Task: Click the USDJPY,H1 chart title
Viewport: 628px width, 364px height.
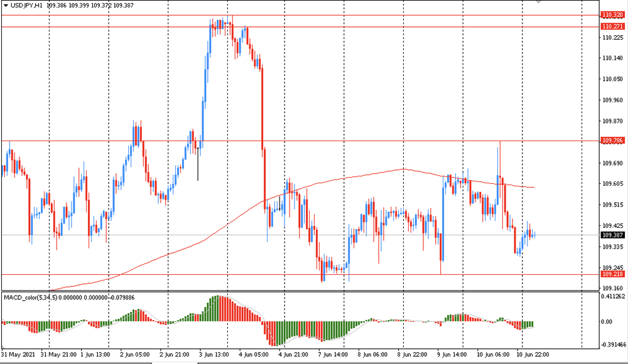Action: 26,6
